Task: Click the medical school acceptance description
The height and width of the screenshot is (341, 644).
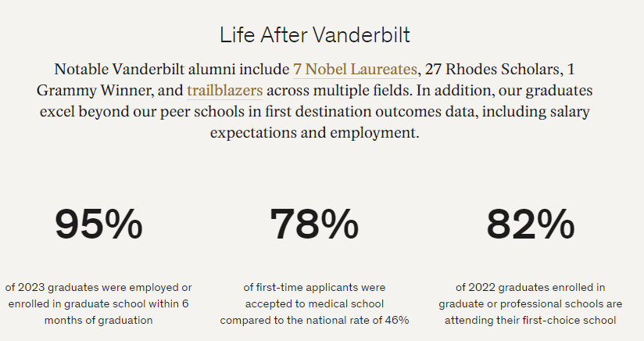Action: click(314, 303)
